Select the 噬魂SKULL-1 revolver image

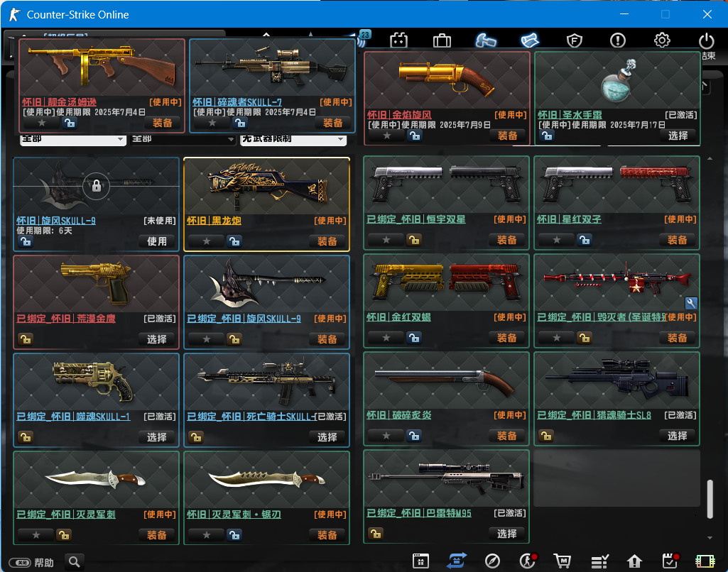93,381
